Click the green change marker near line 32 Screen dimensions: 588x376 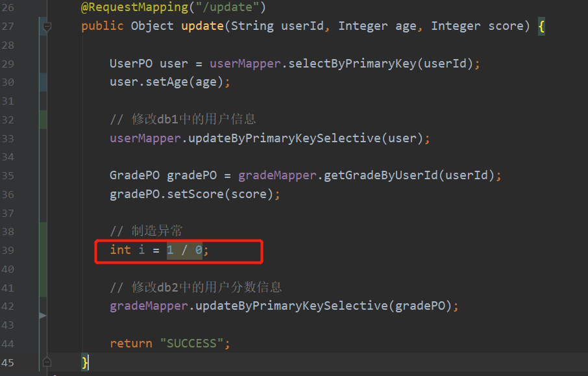43,119
